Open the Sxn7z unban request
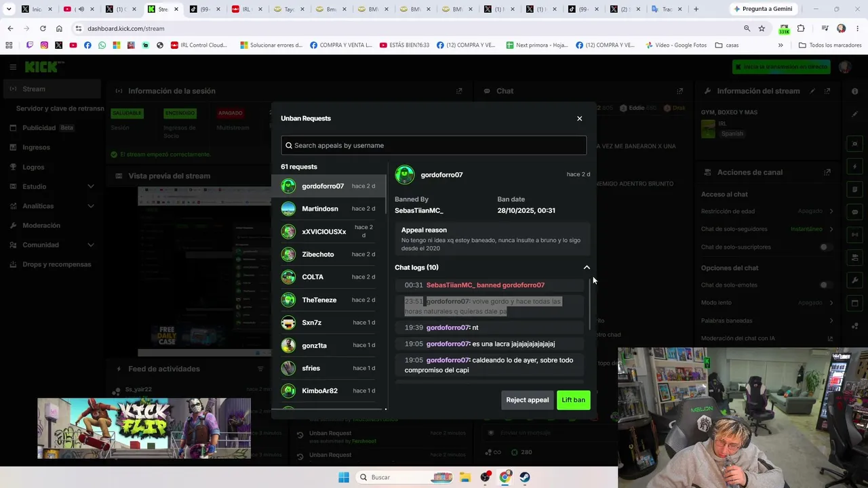 pos(329,323)
